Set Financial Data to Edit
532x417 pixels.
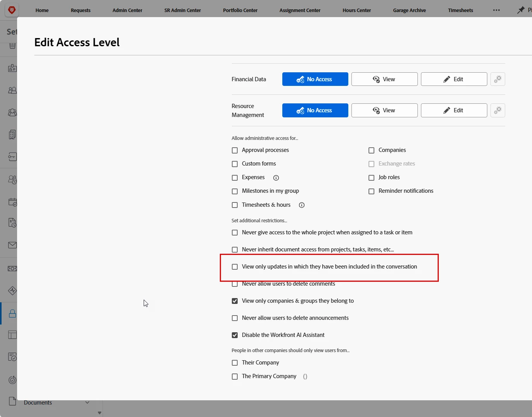click(454, 79)
